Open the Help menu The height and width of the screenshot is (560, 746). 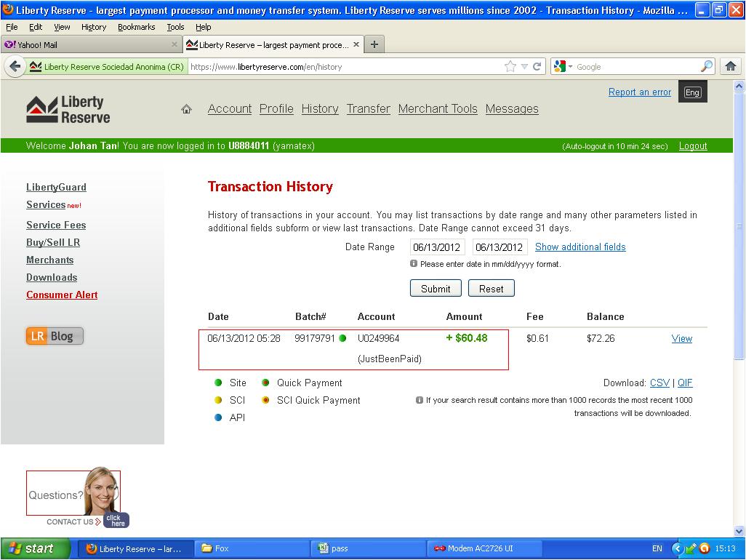tap(203, 27)
